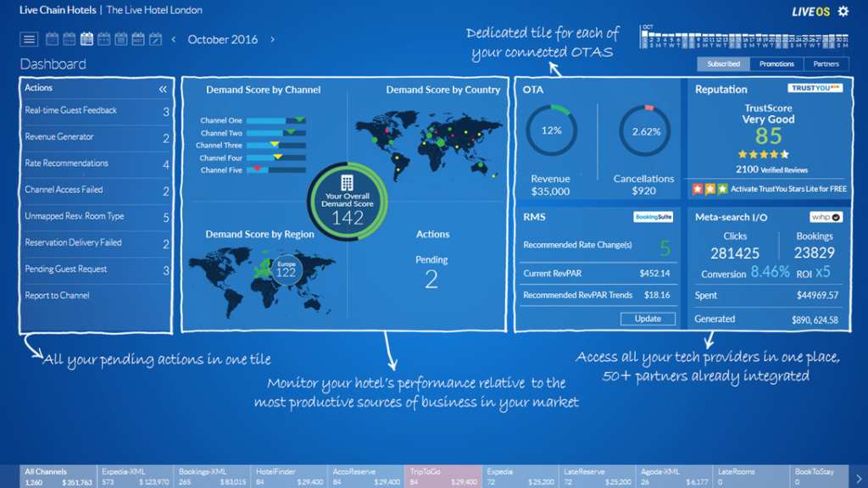
Task: Click the Update button in RMS
Action: click(x=648, y=319)
